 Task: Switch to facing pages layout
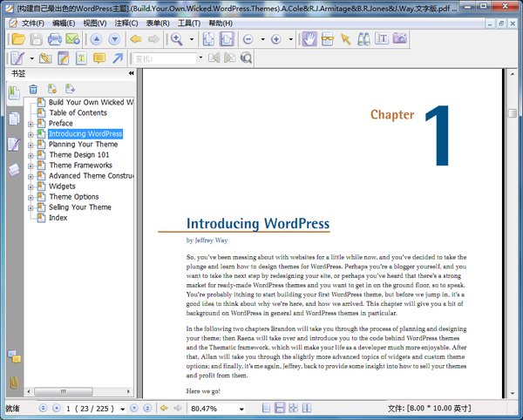[307, 408]
